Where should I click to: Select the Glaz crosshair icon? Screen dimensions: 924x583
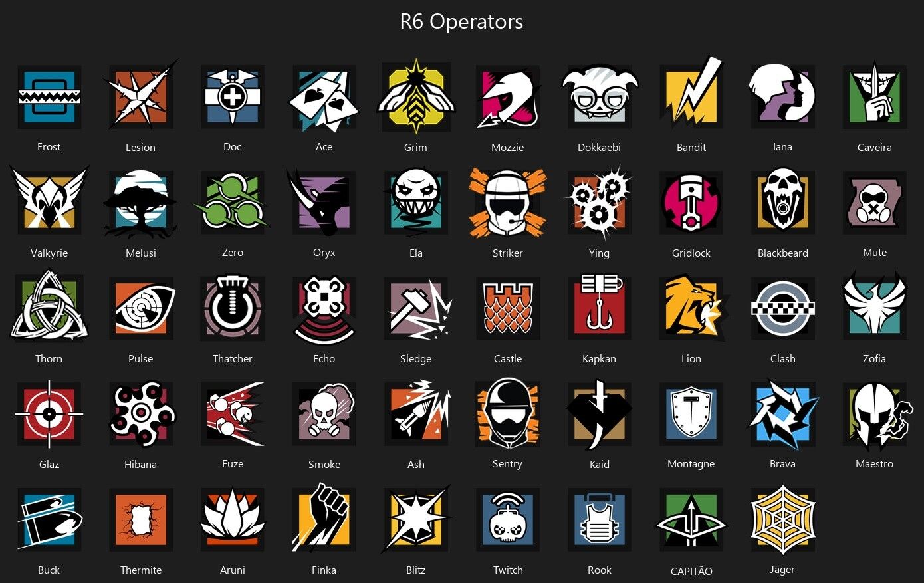point(49,413)
